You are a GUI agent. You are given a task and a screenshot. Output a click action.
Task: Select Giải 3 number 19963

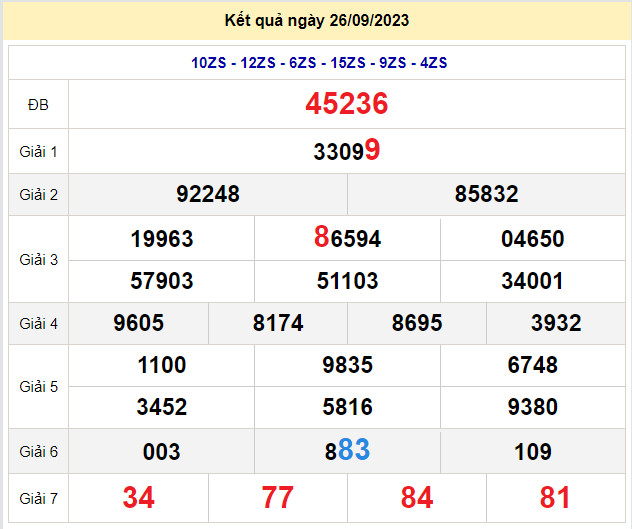pyautogui.click(x=162, y=239)
